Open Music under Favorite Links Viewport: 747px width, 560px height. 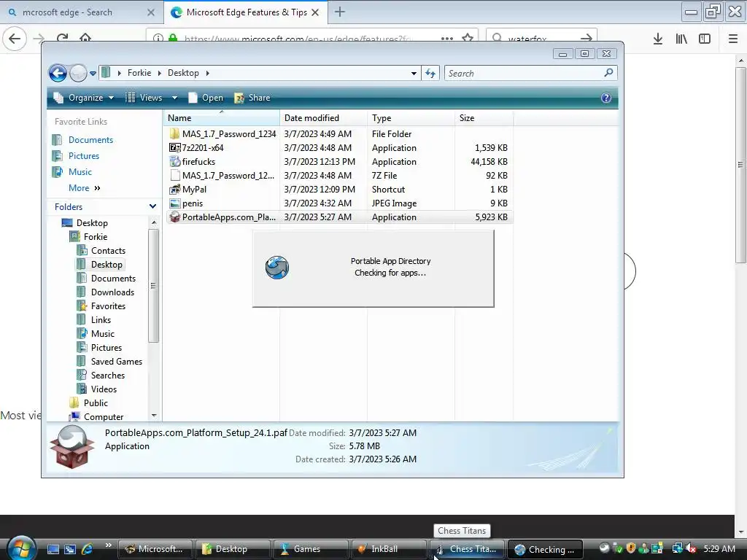[80, 172]
